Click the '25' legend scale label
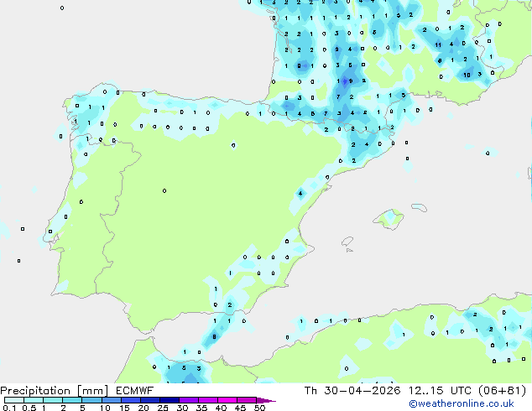 [x=163, y=408]
